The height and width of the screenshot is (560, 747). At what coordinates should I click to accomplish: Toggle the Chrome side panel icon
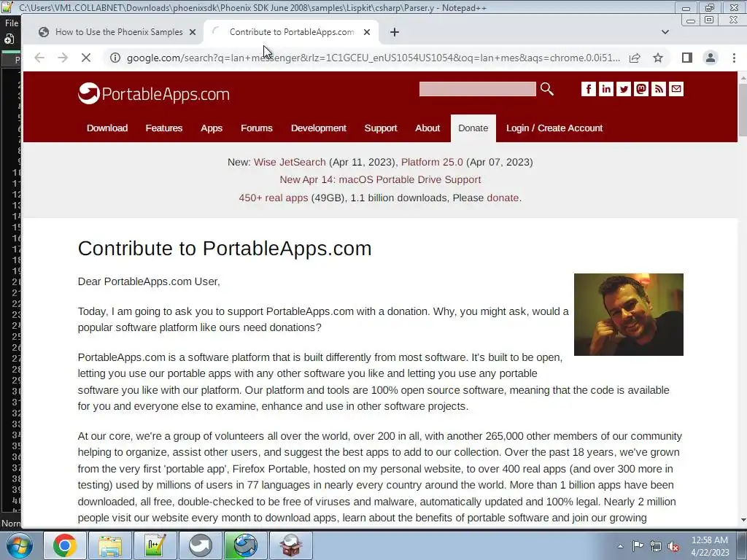(x=687, y=58)
